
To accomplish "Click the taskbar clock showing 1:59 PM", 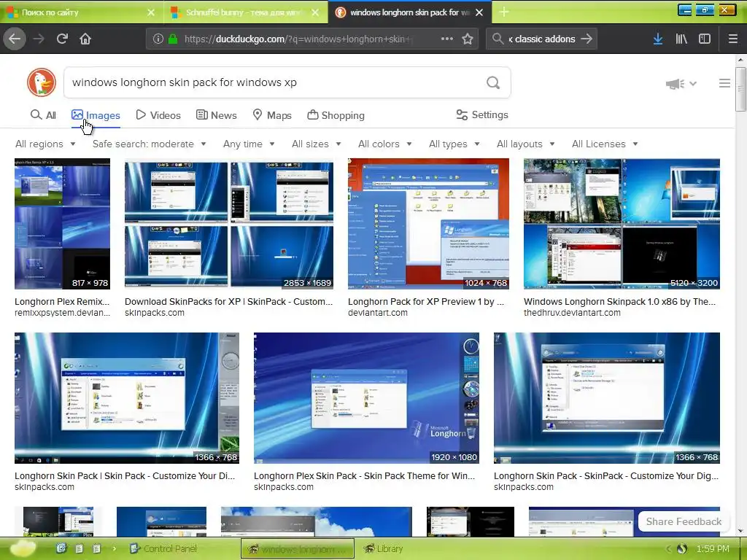I will tap(713, 548).
